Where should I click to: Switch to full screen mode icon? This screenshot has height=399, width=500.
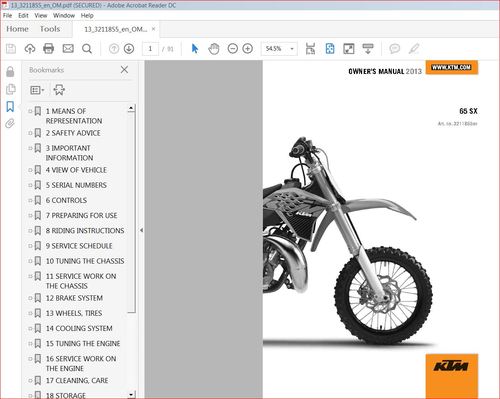(349, 49)
